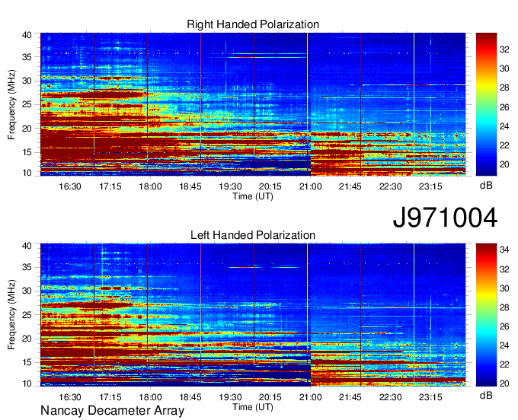The height and width of the screenshot is (420, 518).
Task: Click the 15 MHz tick on Left Handed plot
Action: [27, 362]
